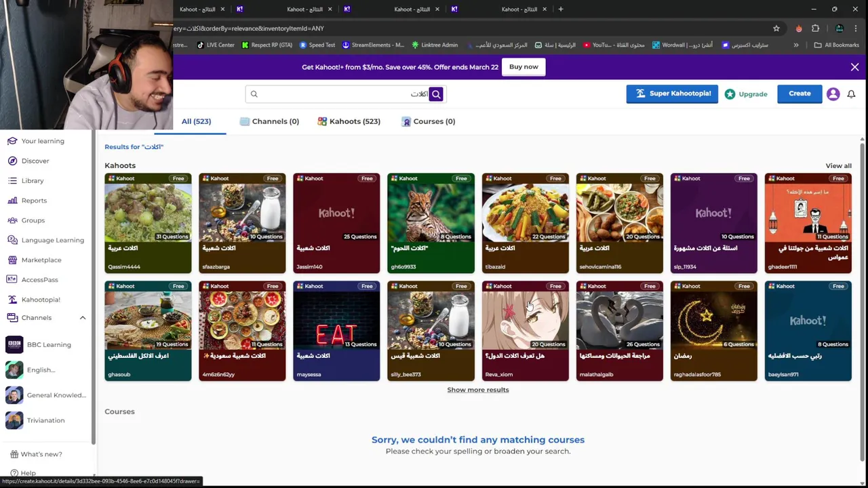
Task: Open the kahoot by sehovicamina116
Action: coord(619,223)
